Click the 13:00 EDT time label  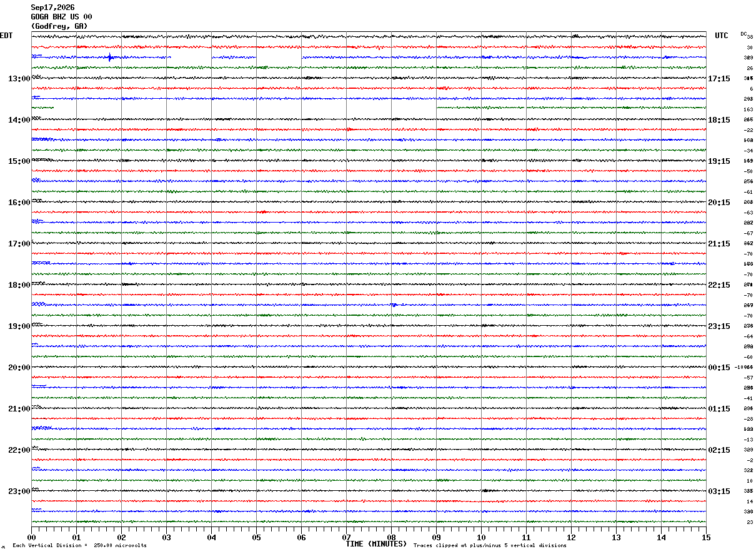[19, 79]
